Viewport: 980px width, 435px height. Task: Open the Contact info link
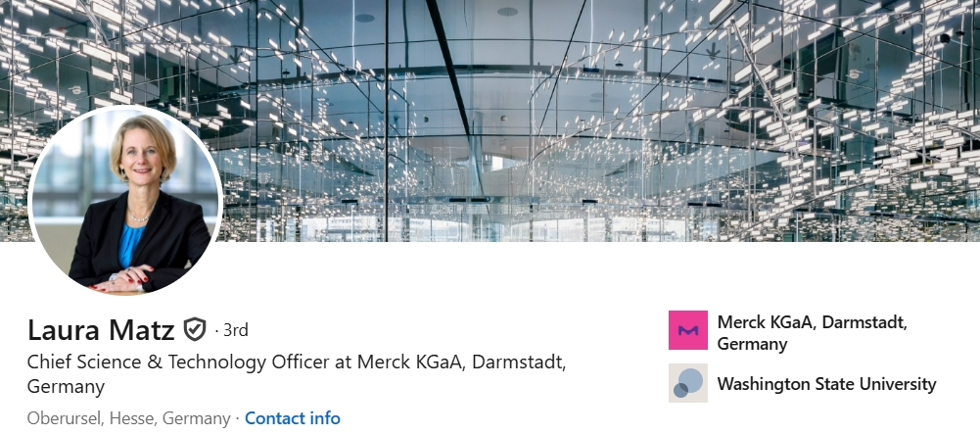[x=293, y=418]
